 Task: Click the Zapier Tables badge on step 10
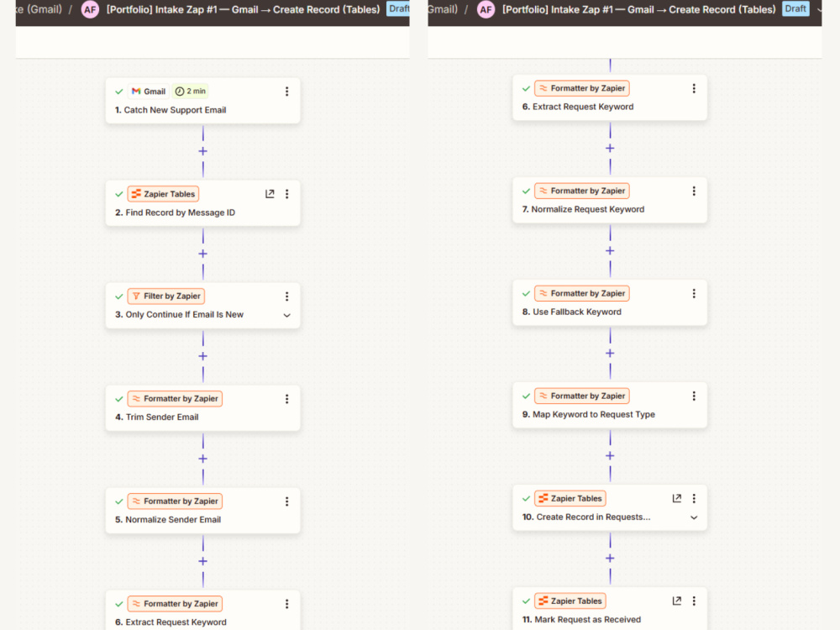pos(570,498)
